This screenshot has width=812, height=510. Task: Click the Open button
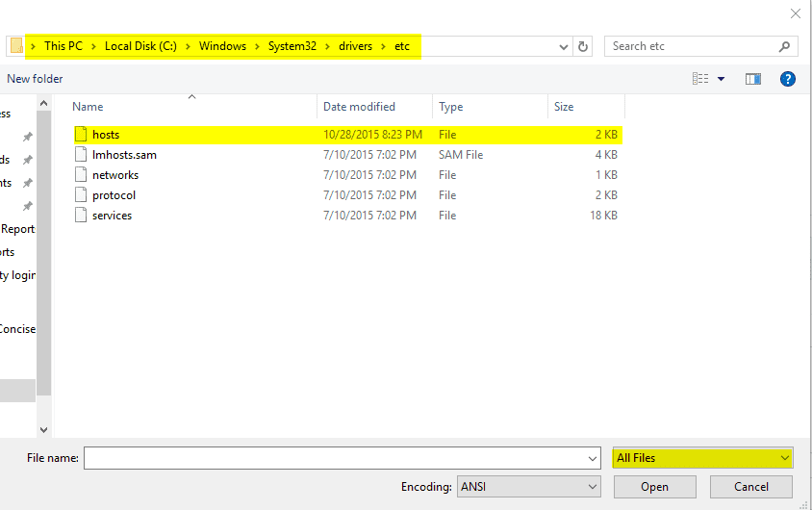(654, 487)
